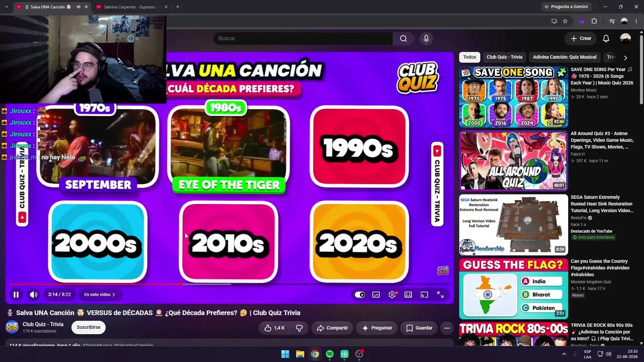Open the SEGA Saturn heatsink restoration thumbnail

pos(513,225)
